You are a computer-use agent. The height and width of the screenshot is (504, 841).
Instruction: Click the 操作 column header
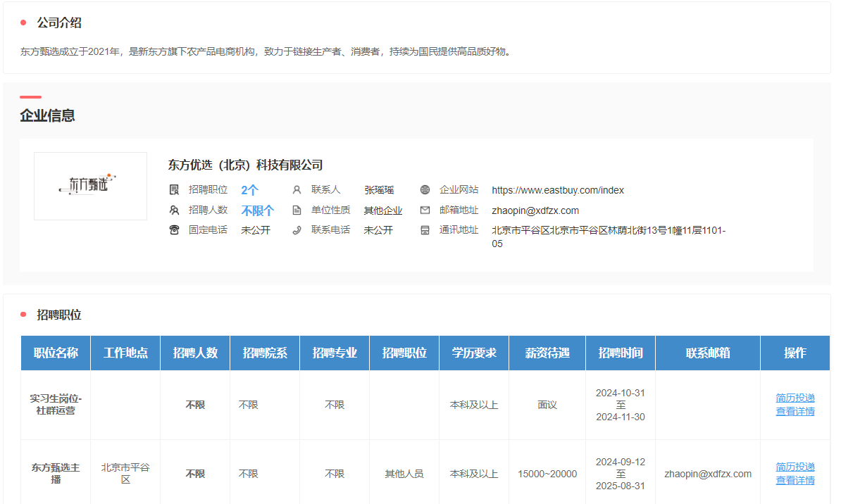coord(795,353)
